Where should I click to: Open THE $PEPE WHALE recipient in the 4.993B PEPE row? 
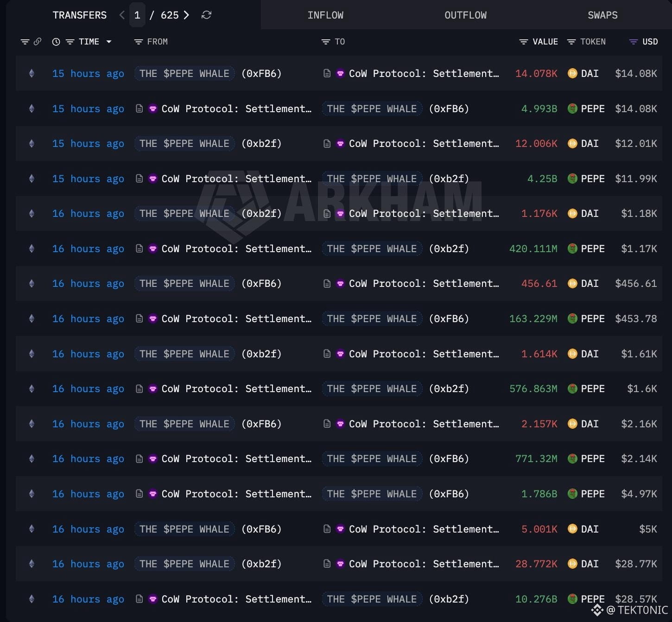click(x=372, y=108)
